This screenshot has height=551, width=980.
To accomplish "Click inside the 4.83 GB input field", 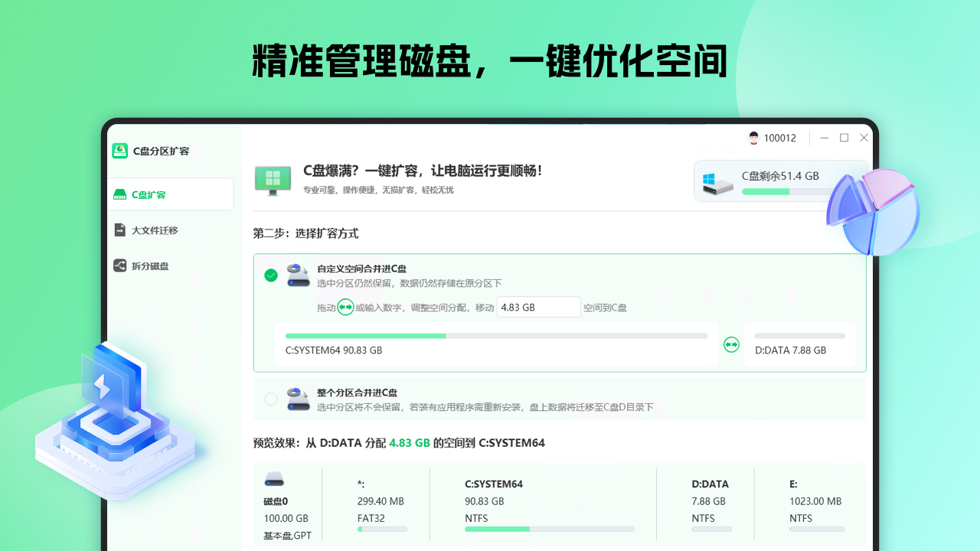I will coord(538,306).
